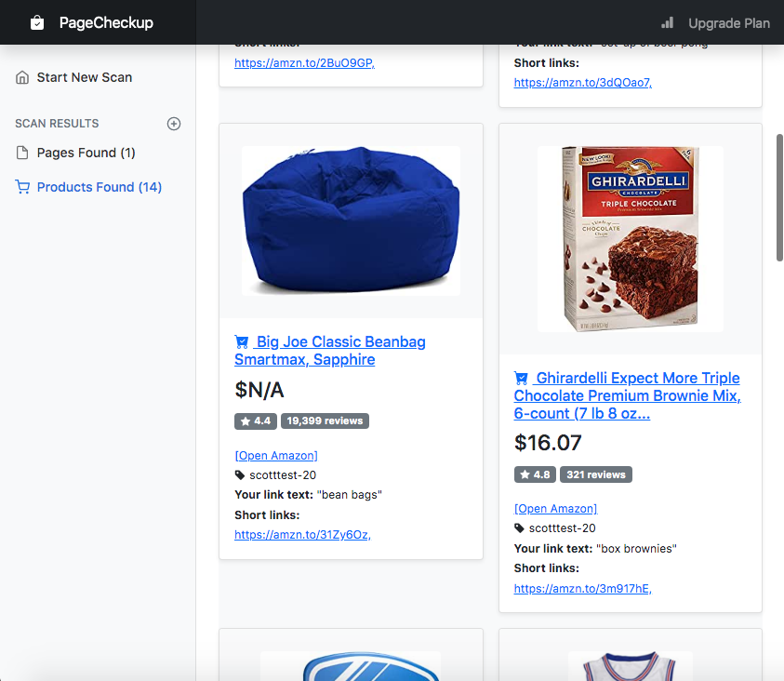This screenshot has width=784, height=681.
Task: Open Amazon link for Ghirardelli brownie mix
Action: (555, 509)
